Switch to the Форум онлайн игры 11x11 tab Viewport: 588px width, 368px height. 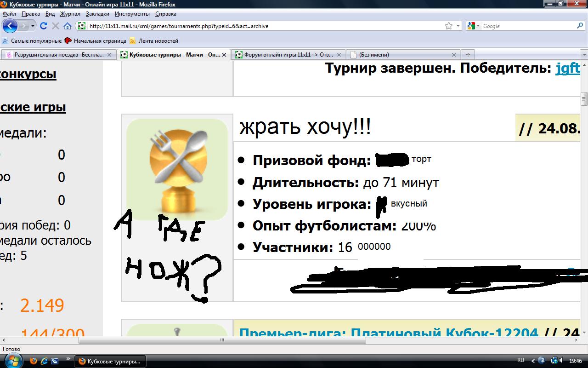click(x=285, y=55)
